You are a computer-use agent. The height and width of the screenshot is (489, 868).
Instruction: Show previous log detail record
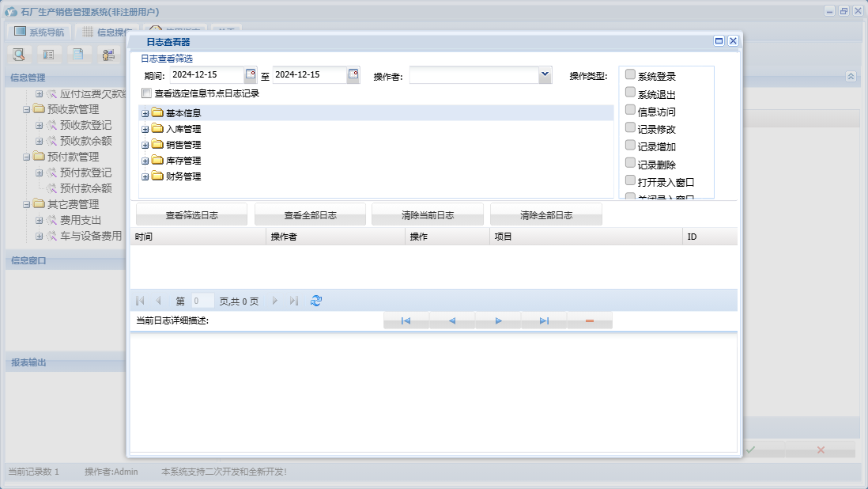[452, 320]
